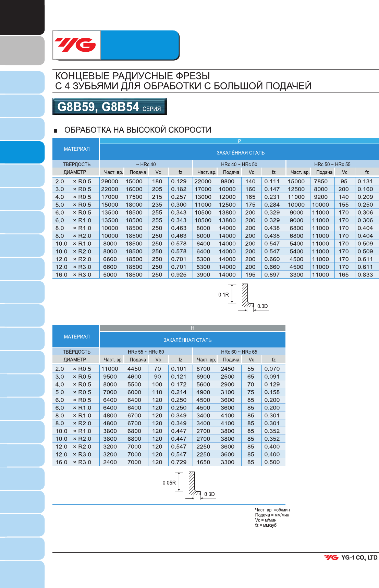Click the HRc 40 ~ HRc 50 header
379x588 pixels.
(239, 164)
